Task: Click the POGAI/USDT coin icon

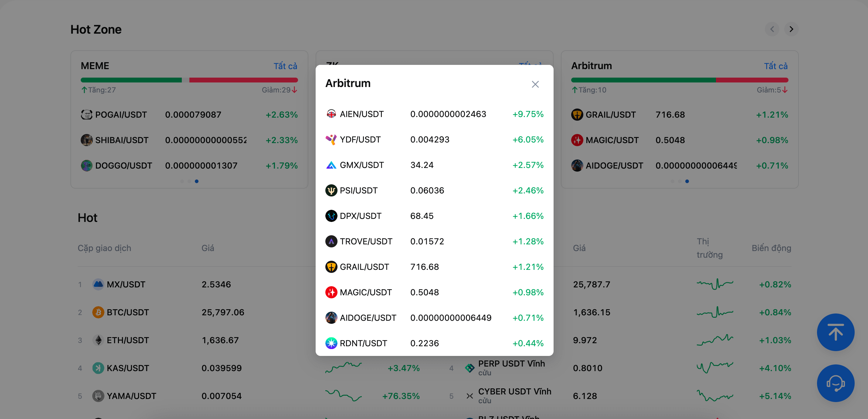Action: coord(86,114)
